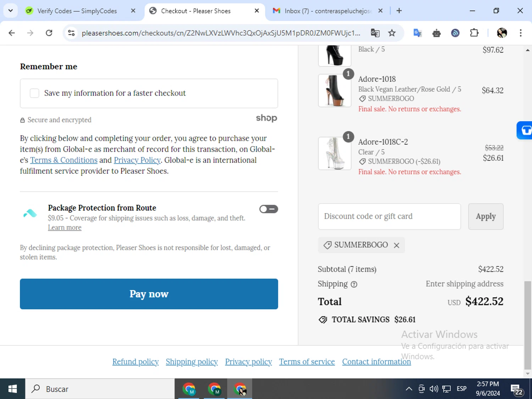Open the taskbar clock showing 2:57 PM
The image size is (532, 399).
488,389
